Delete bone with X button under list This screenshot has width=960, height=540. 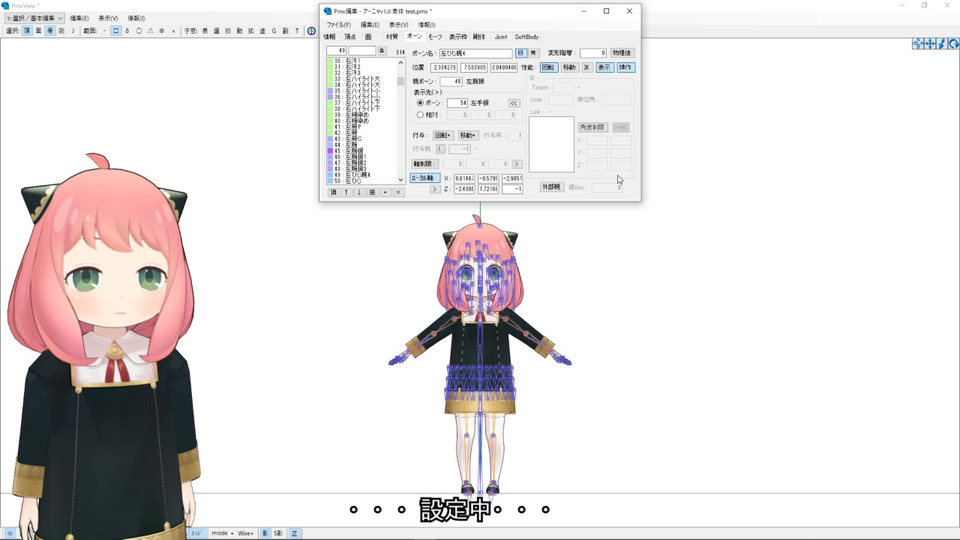pos(398,192)
